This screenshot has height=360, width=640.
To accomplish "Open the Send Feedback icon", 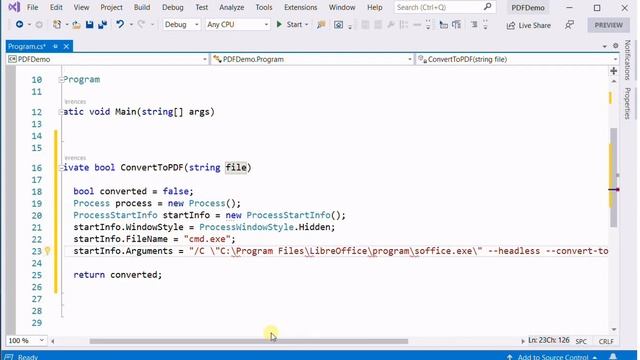I will [x=569, y=25].
